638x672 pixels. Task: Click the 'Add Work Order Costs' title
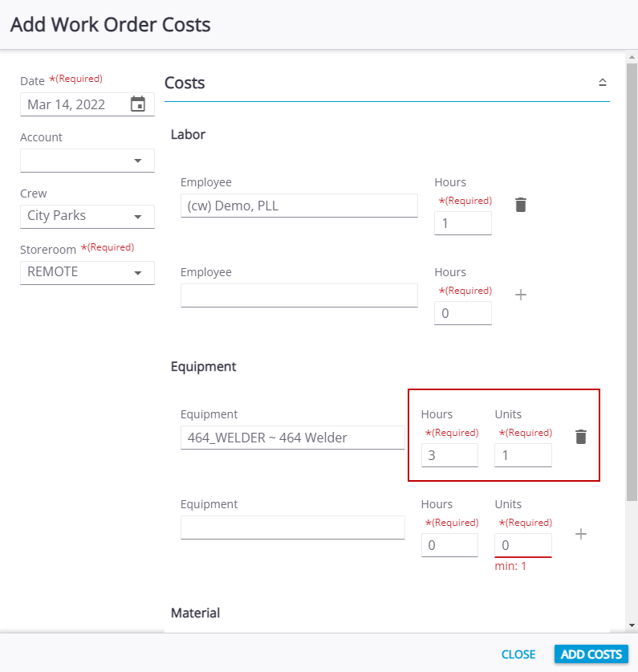pyautogui.click(x=111, y=24)
